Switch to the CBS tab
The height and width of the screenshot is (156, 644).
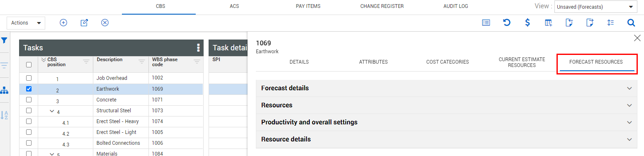160,6
